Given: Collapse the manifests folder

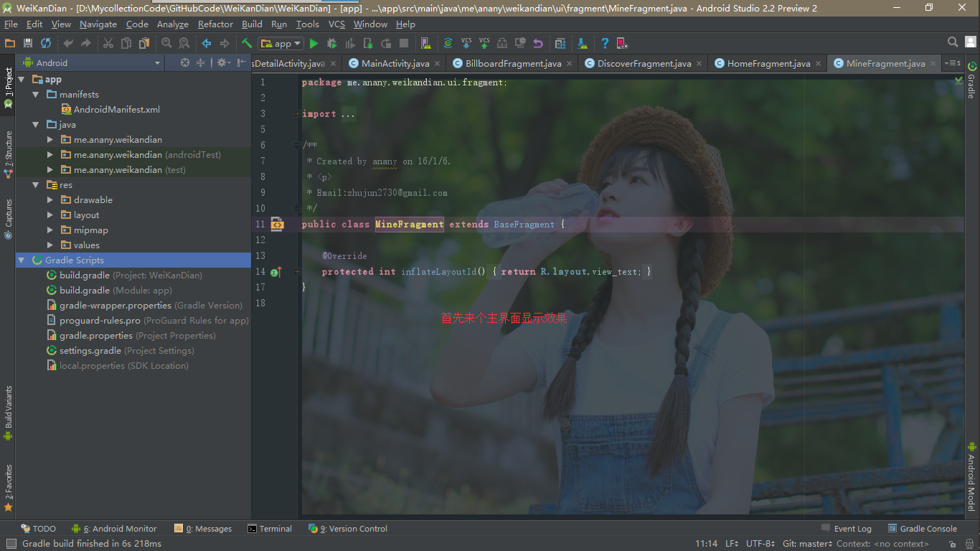Looking at the screenshot, I should tap(36, 95).
